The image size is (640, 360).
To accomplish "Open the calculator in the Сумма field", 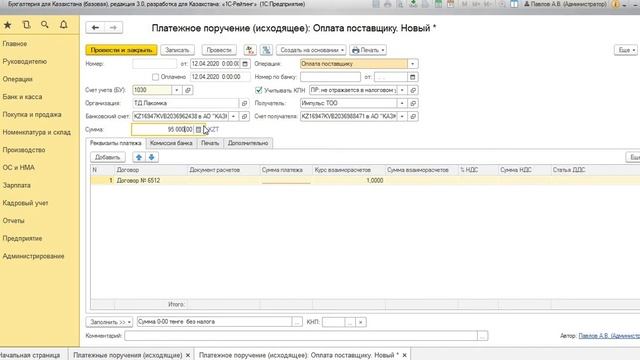I will click(x=198, y=129).
